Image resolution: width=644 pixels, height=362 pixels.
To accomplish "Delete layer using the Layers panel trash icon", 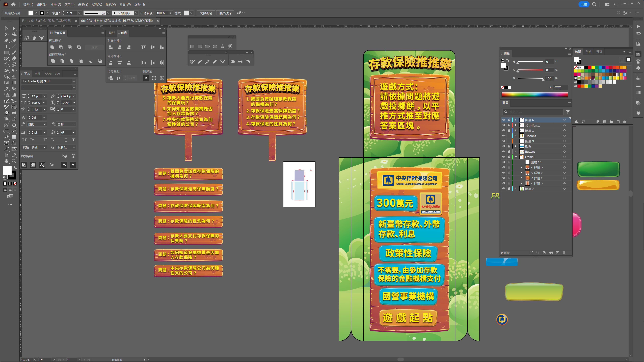I will (x=564, y=253).
